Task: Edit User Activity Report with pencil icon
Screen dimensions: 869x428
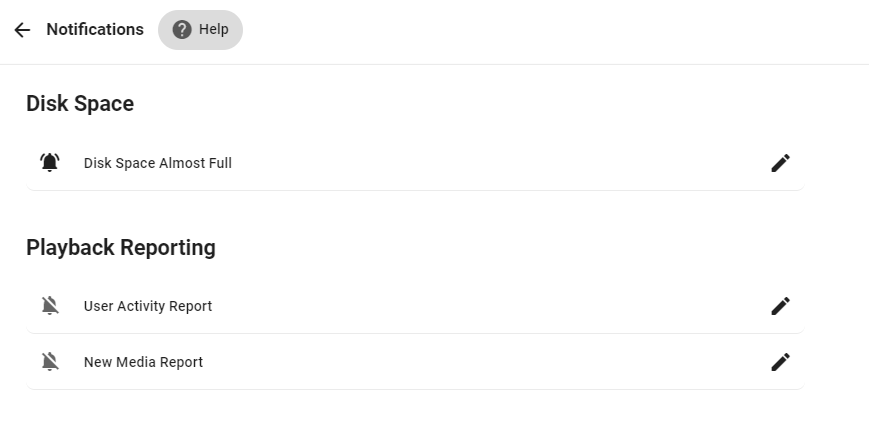Action: point(780,306)
